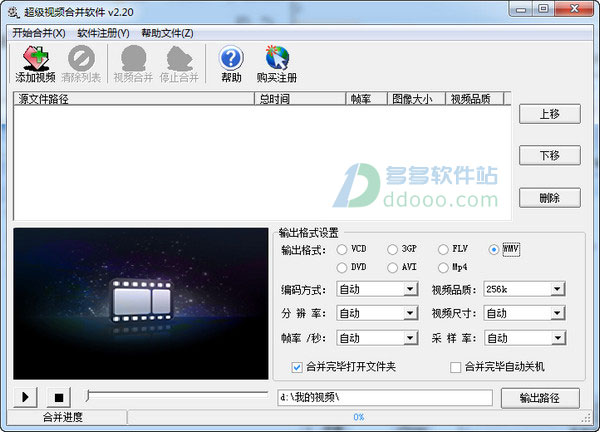Enable 合并完毕自动关机 checkbox
600x432 pixels.
[x=455, y=367]
